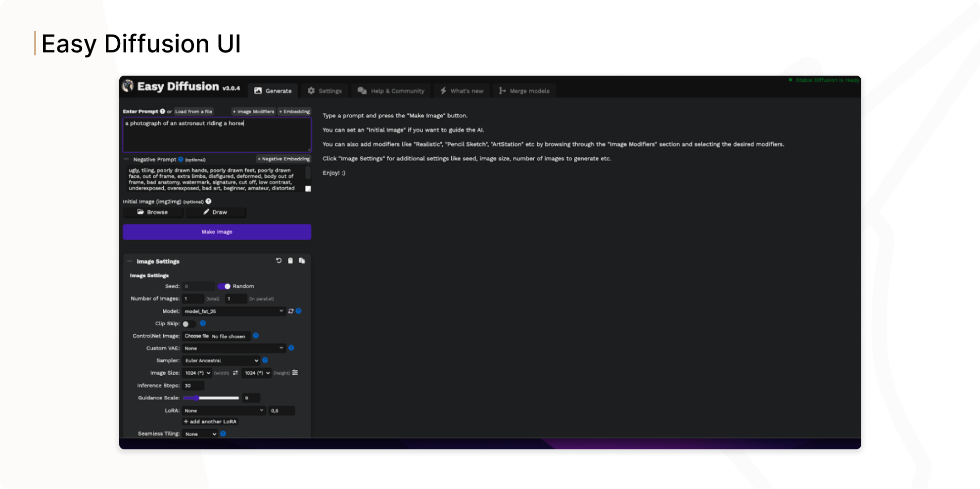Open custom size options beside height
Screen dimensions: 980x489
coord(295,373)
